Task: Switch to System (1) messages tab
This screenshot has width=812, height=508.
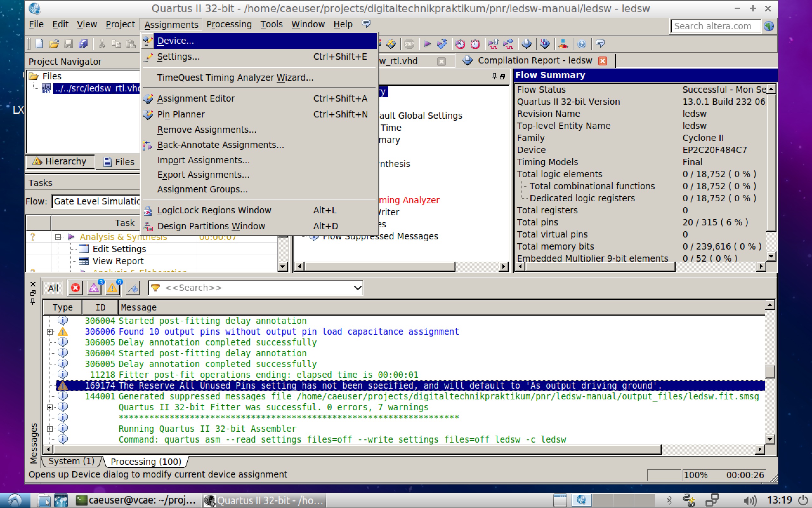Action: 71,461
